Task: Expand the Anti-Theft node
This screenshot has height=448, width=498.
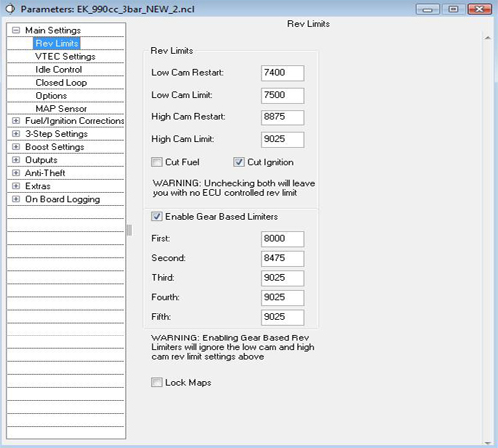Action: click(x=16, y=173)
